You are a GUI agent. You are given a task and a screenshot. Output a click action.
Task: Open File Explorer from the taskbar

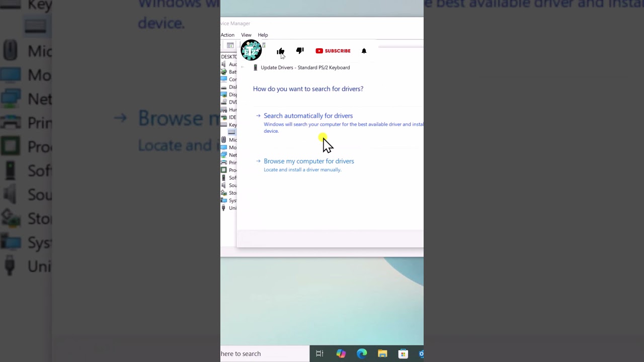(382, 353)
